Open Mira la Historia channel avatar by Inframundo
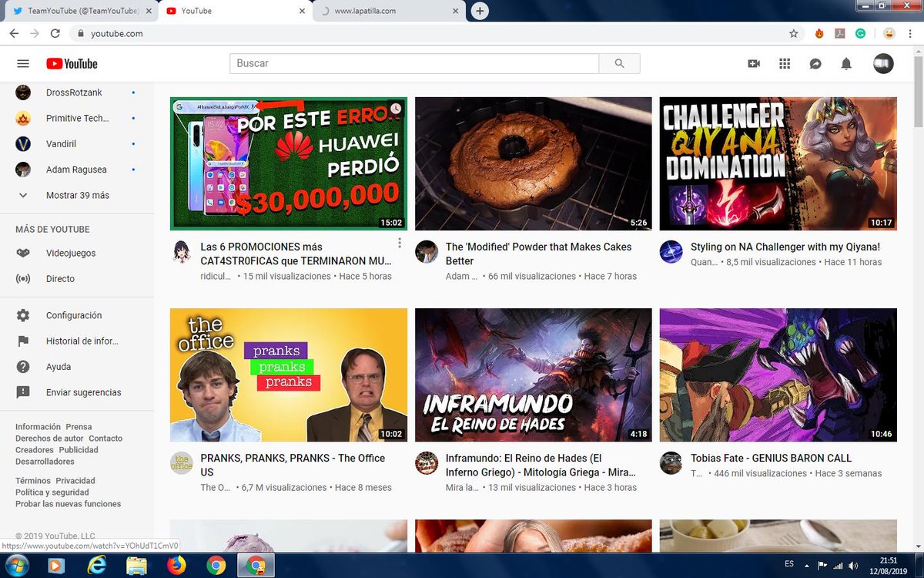Screen dimensions: 924x578 coord(426,463)
